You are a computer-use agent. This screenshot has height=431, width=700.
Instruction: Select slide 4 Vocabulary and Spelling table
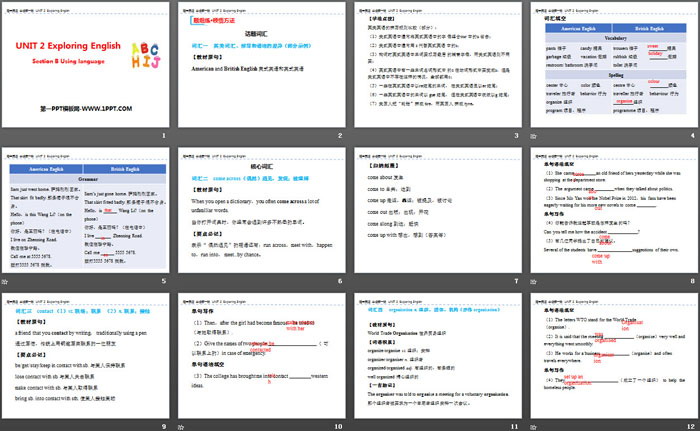[614, 65]
